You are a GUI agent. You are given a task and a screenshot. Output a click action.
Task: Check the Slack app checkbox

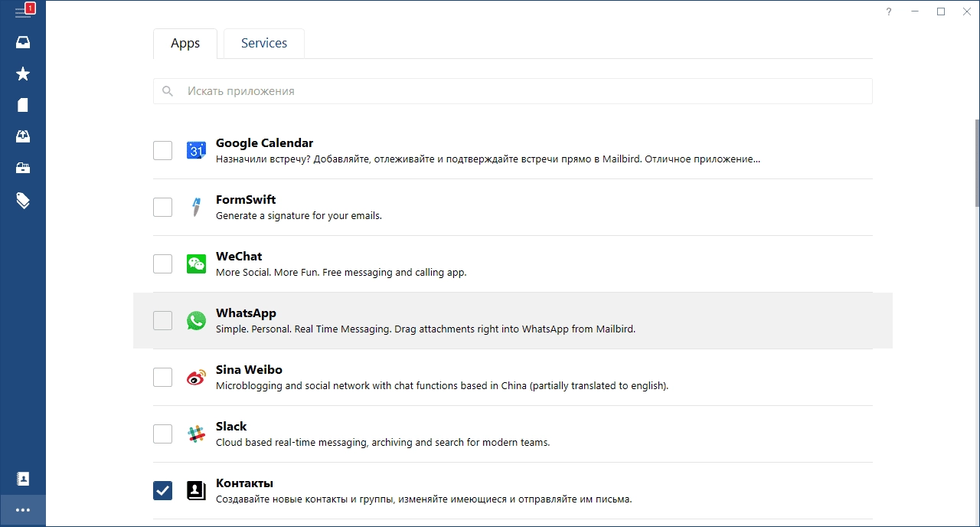pyautogui.click(x=162, y=434)
